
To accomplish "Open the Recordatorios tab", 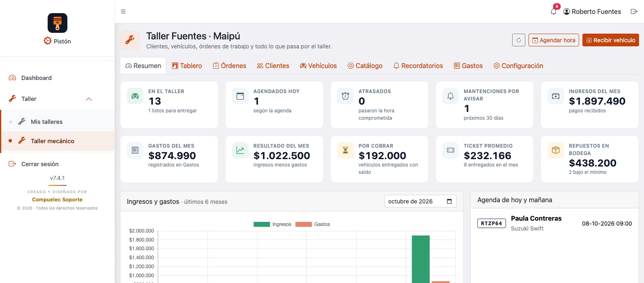I will tap(418, 66).
